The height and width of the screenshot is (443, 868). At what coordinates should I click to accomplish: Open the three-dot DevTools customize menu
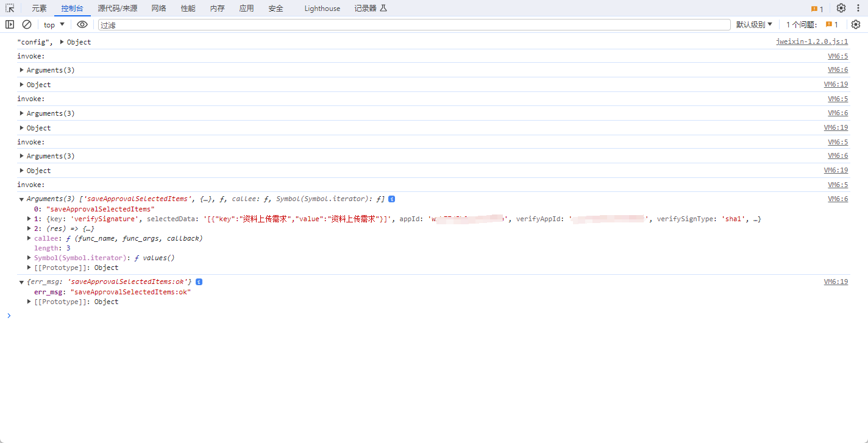(858, 9)
